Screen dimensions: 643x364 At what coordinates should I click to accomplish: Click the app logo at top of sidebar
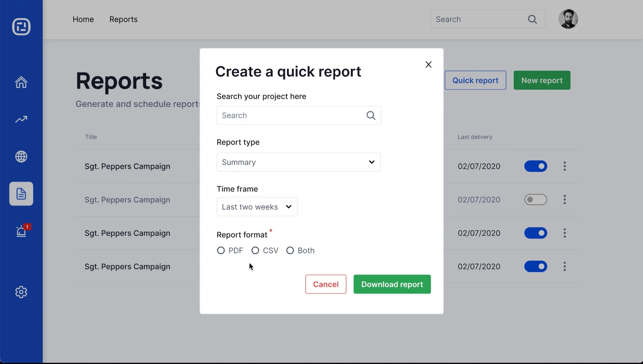click(x=21, y=27)
